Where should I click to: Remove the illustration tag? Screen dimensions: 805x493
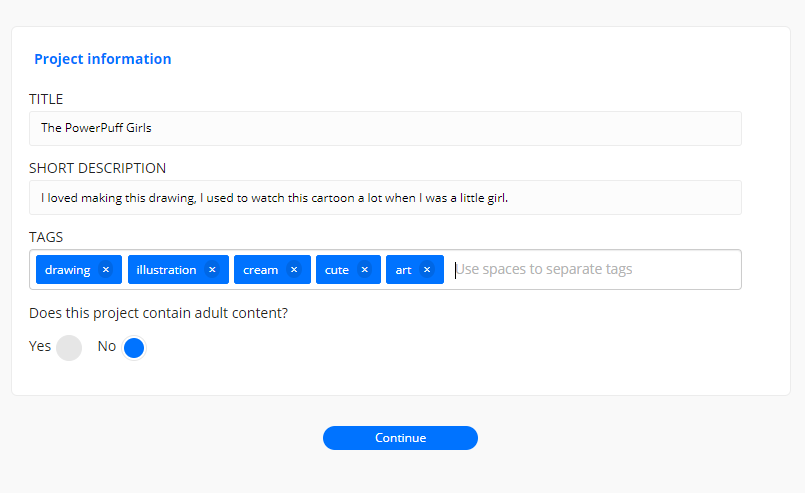click(x=212, y=270)
